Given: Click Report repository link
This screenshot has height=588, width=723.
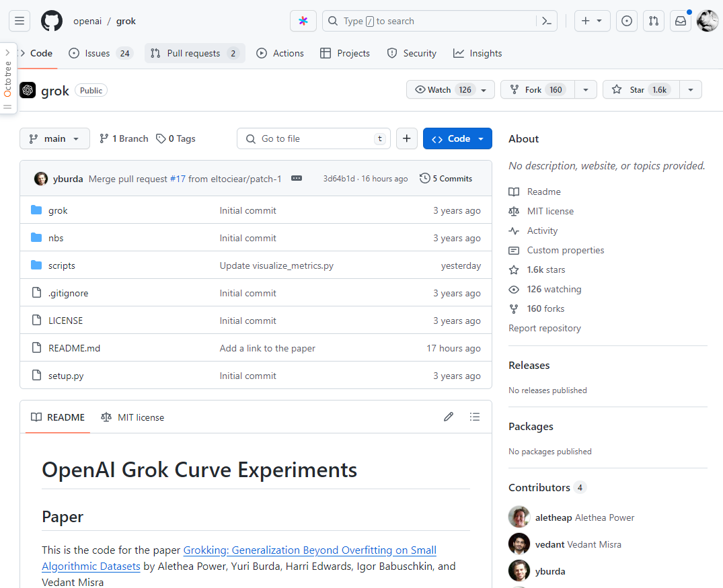Looking at the screenshot, I should [x=545, y=328].
